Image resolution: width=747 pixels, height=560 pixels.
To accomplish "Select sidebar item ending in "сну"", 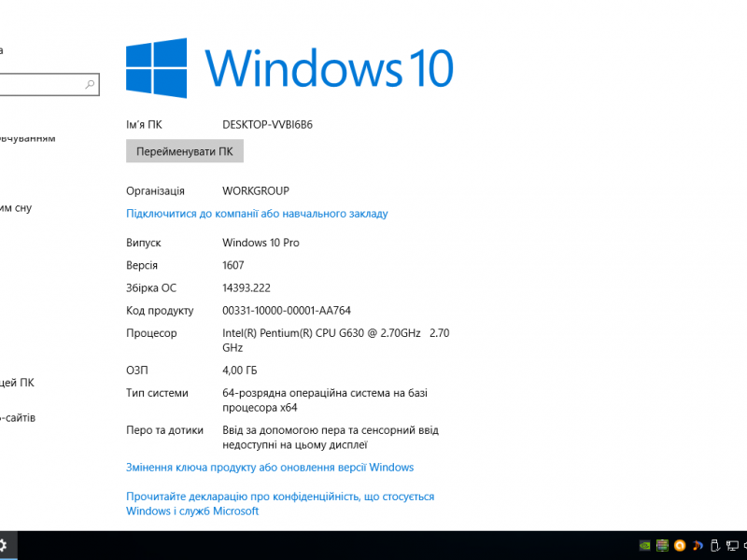I will (16, 208).
